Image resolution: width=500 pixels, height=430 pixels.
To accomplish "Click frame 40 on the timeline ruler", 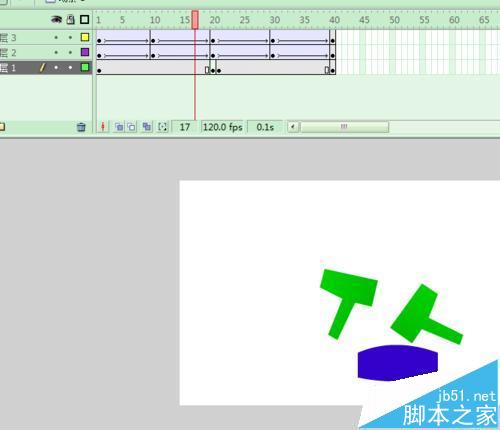I will pyautogui.click(x=334, y=20).
